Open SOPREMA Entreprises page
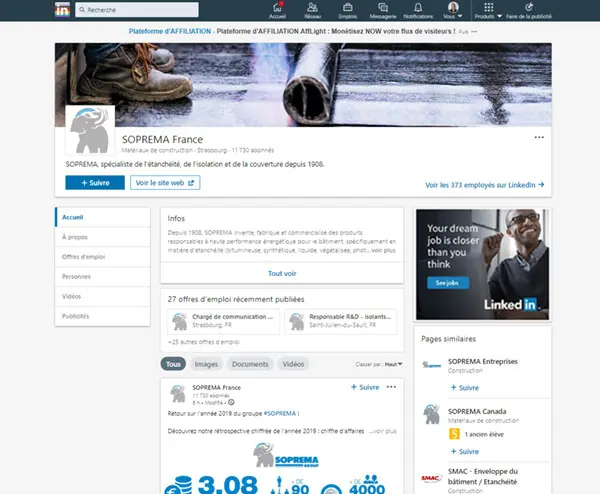 pyautogui.click(x=483, y=362)
